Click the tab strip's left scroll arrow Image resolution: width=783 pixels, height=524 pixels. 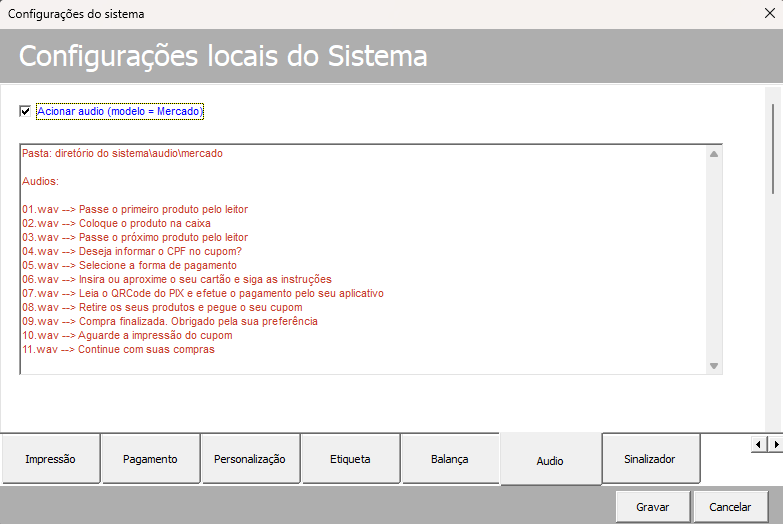(759, 444)
